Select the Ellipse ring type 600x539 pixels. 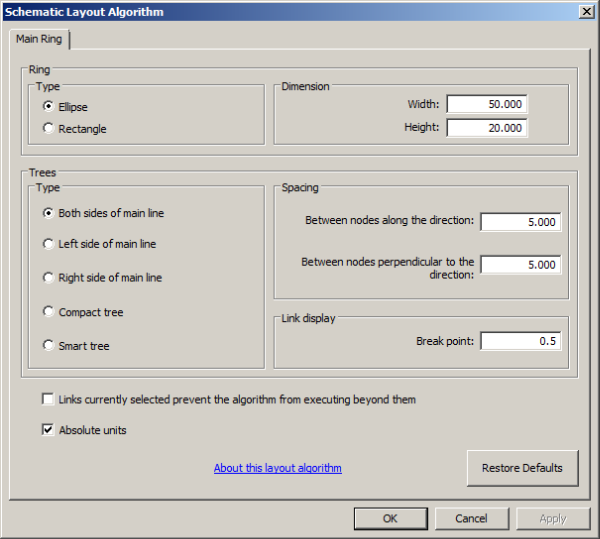(48, 106)
